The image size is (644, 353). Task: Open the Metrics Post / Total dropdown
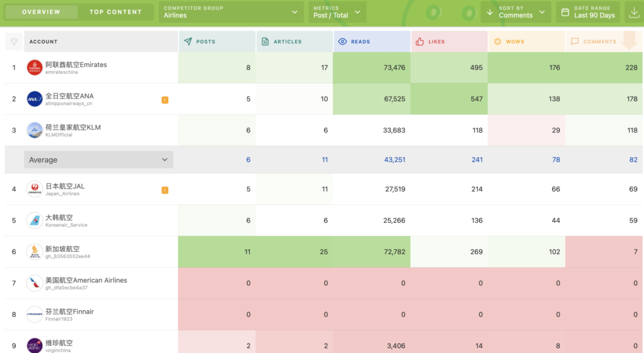337,12
